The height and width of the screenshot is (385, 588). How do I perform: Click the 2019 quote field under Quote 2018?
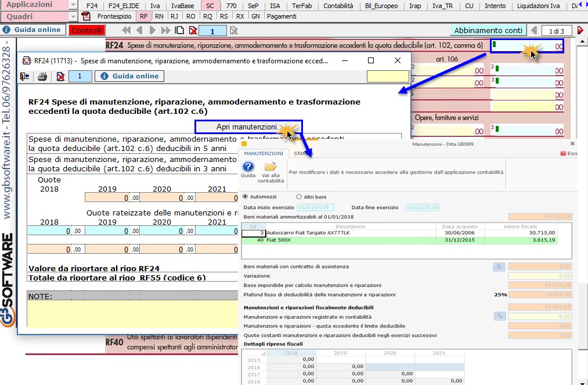(112, 197)
